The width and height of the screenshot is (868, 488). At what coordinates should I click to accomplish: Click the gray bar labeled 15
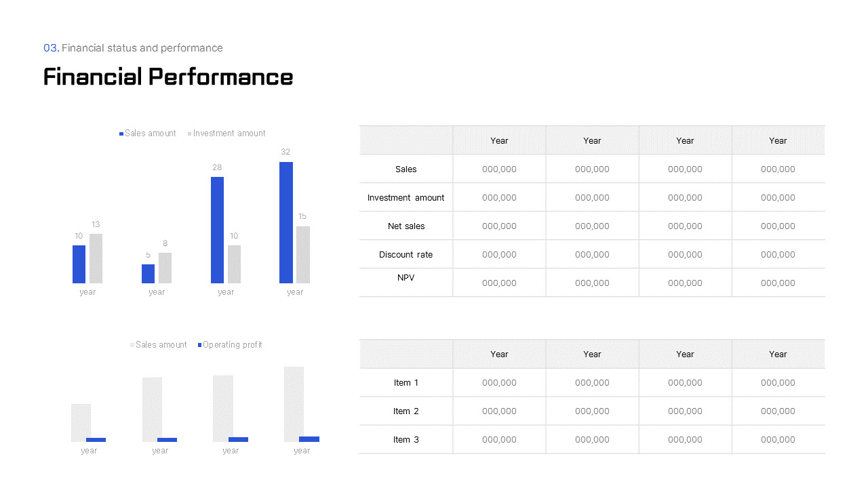point(303,255)
